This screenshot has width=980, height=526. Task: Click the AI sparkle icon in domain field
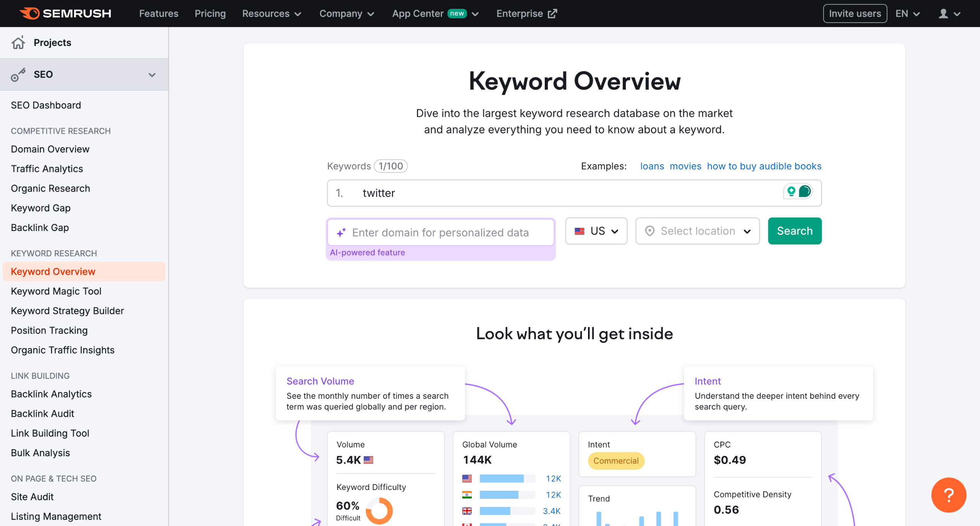pos(341,232)
